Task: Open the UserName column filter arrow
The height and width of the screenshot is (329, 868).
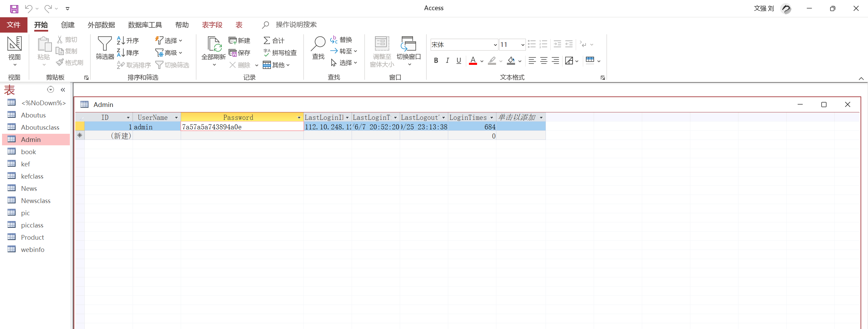Action: click(x=176, y=117)
